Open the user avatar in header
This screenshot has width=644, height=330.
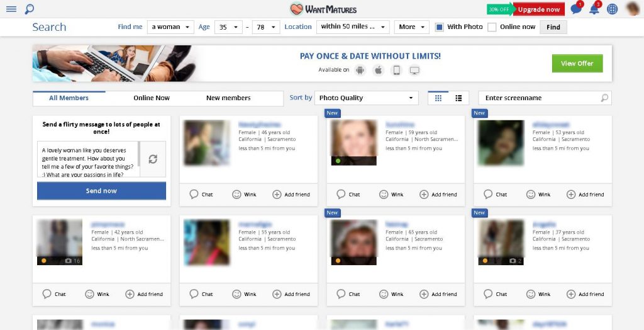(x=633, y=9)
